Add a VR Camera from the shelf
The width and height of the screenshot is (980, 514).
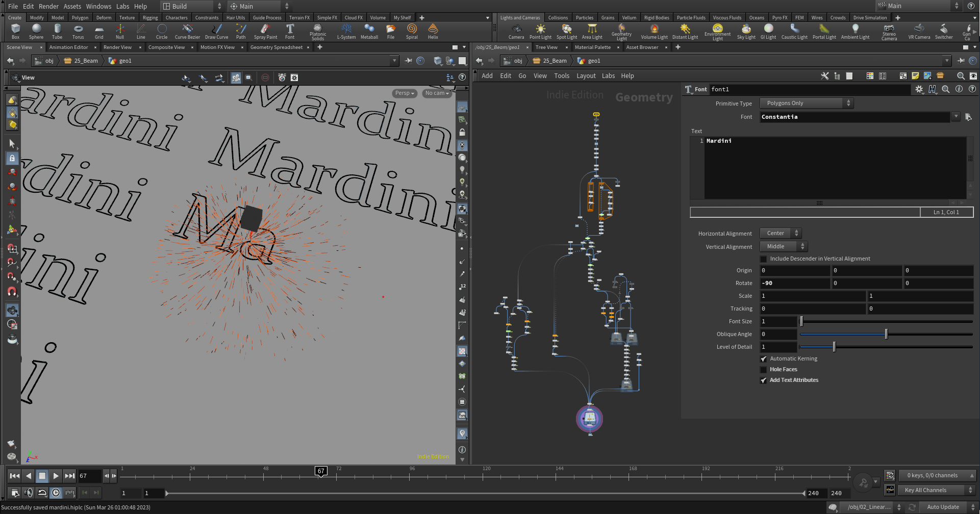point(919,32)
